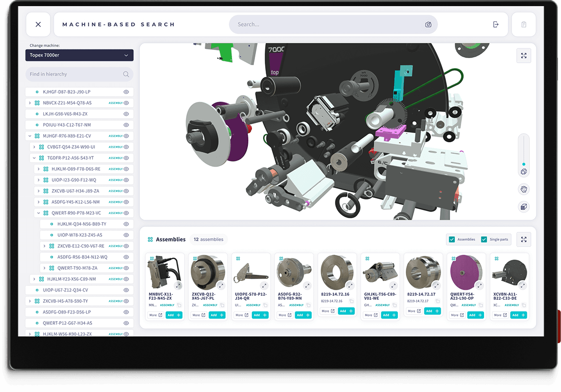Select the ASDFG-Y45-K12-L56-NM tree item
The height and width of the screenshot is (392, 561).
(x=84, y=202)
